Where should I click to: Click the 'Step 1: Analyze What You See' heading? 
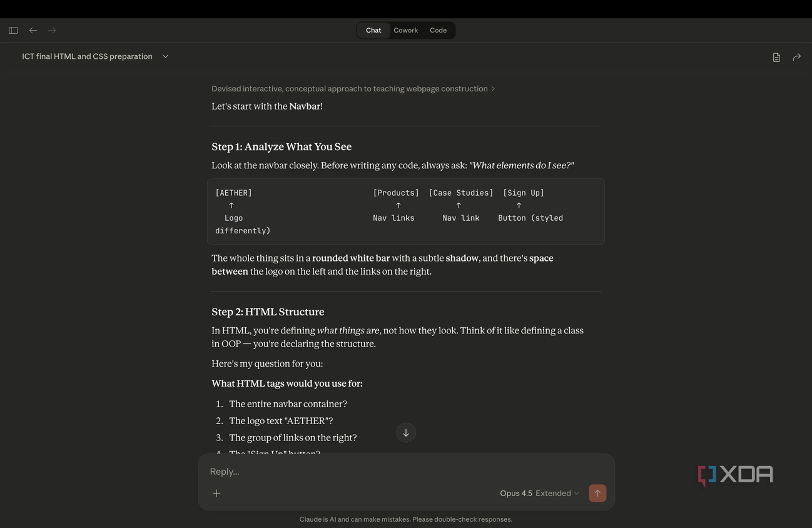click(282, 146)
